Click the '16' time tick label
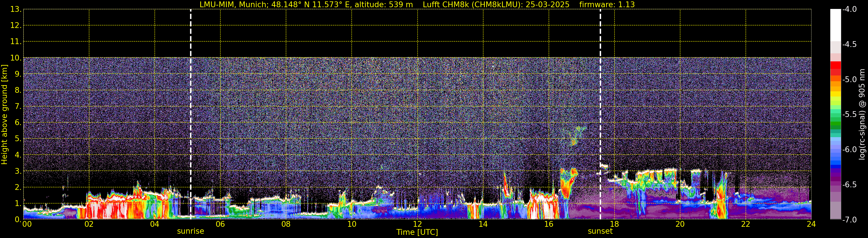The width and height of the screenshot is (868, 238). (548, 224)
